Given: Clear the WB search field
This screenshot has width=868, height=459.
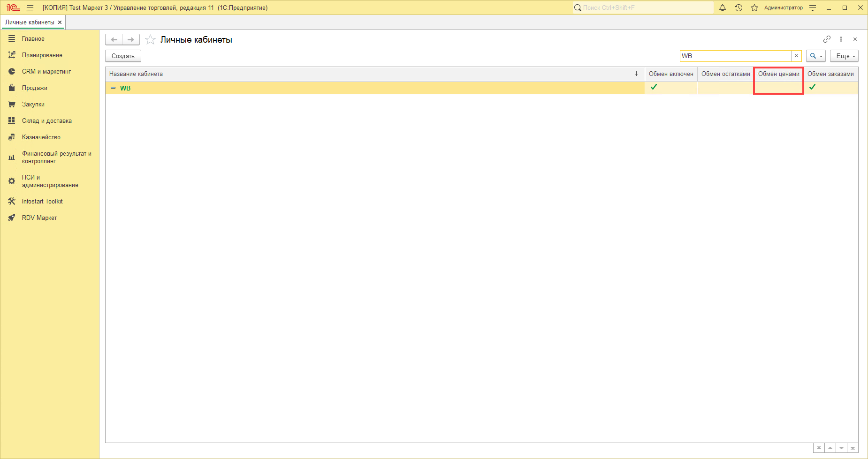Looking at the screenshot, I should click(x=796, y=56).
